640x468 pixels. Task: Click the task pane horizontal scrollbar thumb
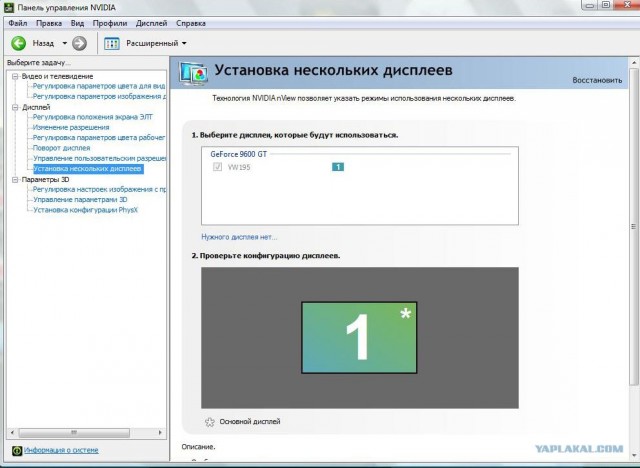click(74, 433)
